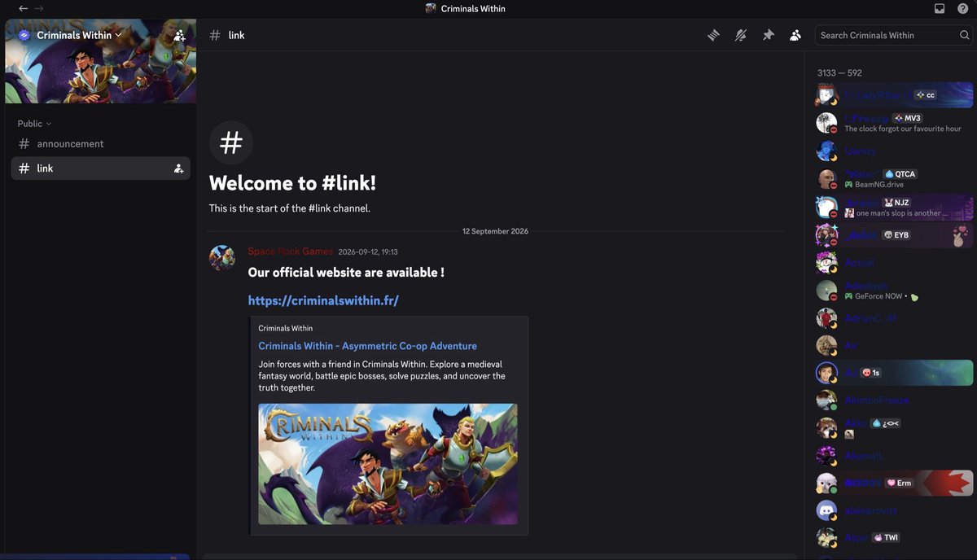The height and width of the screenshot is (560, 977).
Task: Go back with the left arrow
Action: click(23, 8)
